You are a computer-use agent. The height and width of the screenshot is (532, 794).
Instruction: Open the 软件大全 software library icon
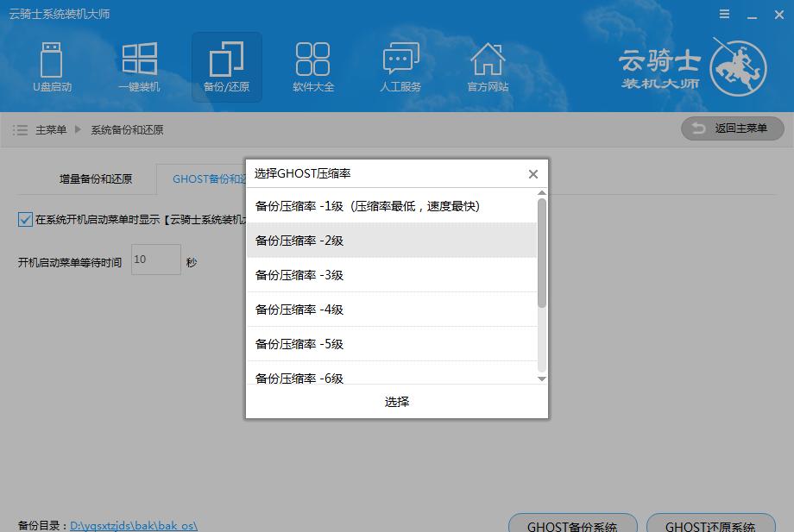point(312,67)
